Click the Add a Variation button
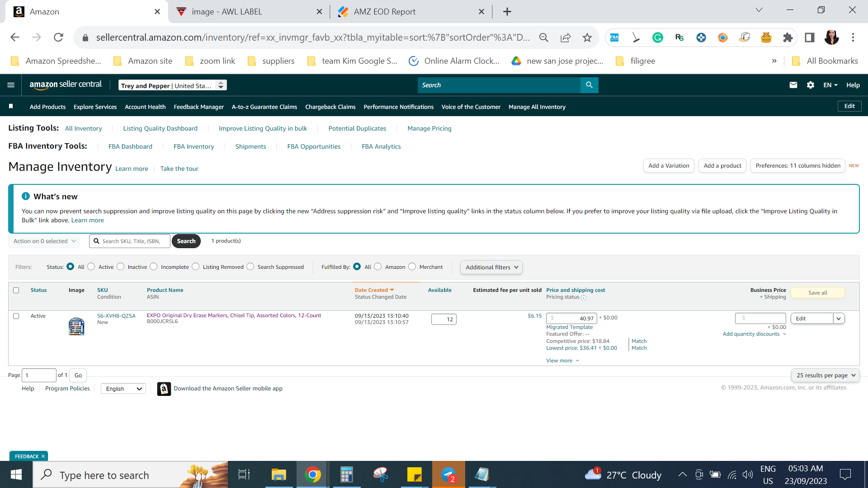 [669, 166]
